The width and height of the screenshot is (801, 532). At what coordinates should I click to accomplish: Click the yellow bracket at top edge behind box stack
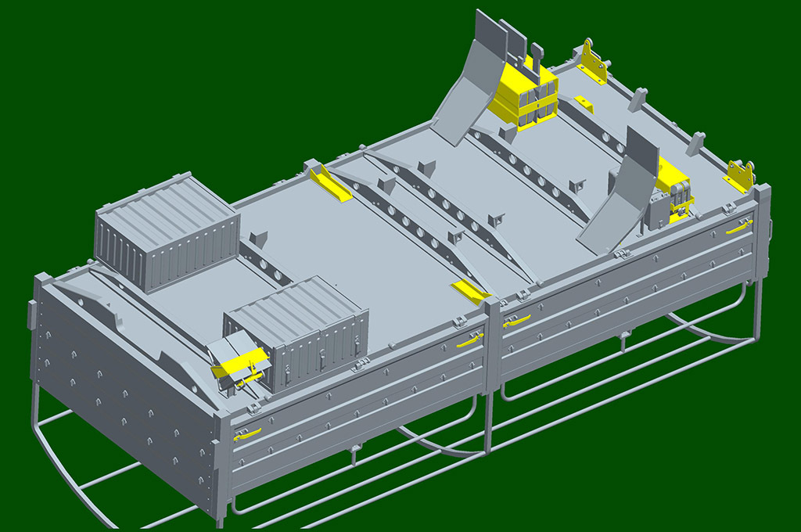592,61
